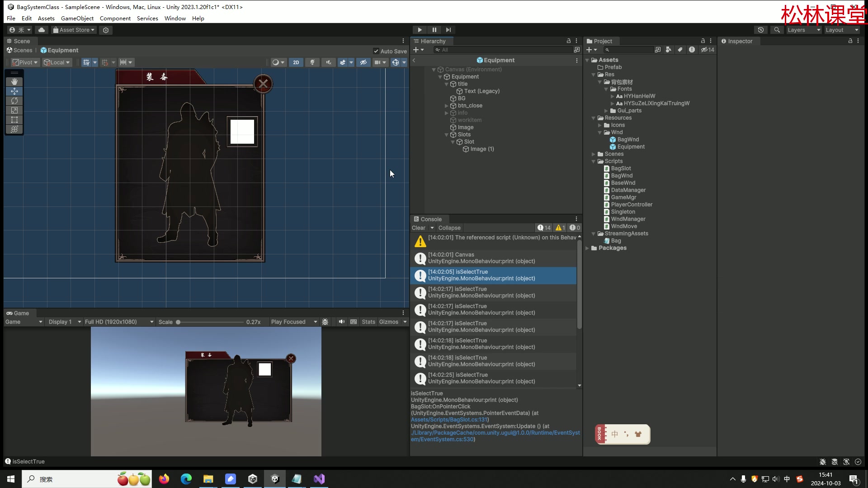Open the Full HD resolution dropdown
This screenshot has width=868, height=488.
tap(119, 322)
